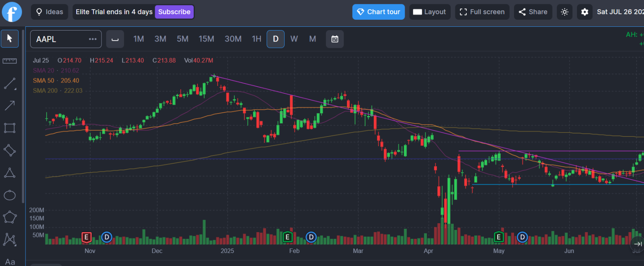Image resolution: width=644 pixels, height=266 pixels.
Task: Select the Trend Line drawing tool
Action: 9,83
